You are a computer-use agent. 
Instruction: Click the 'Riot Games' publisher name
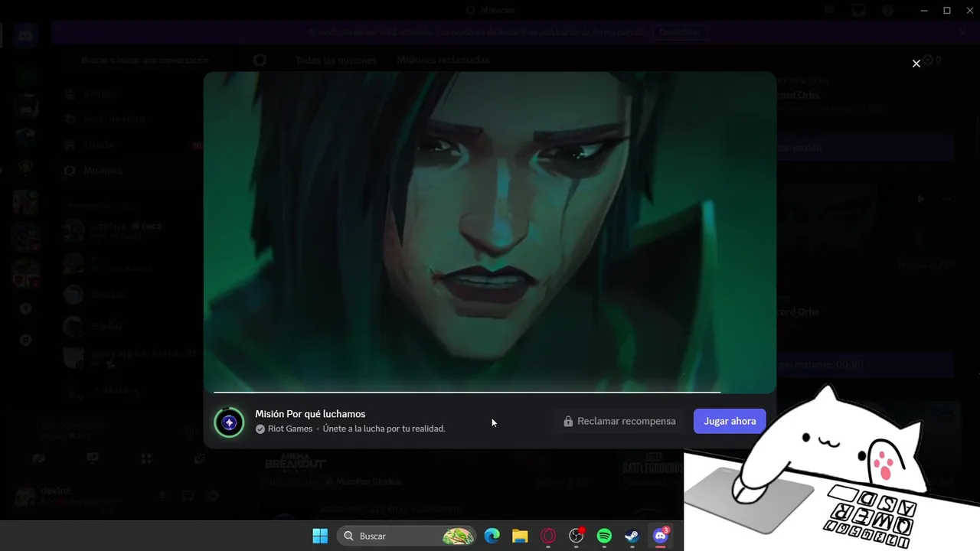290,429
